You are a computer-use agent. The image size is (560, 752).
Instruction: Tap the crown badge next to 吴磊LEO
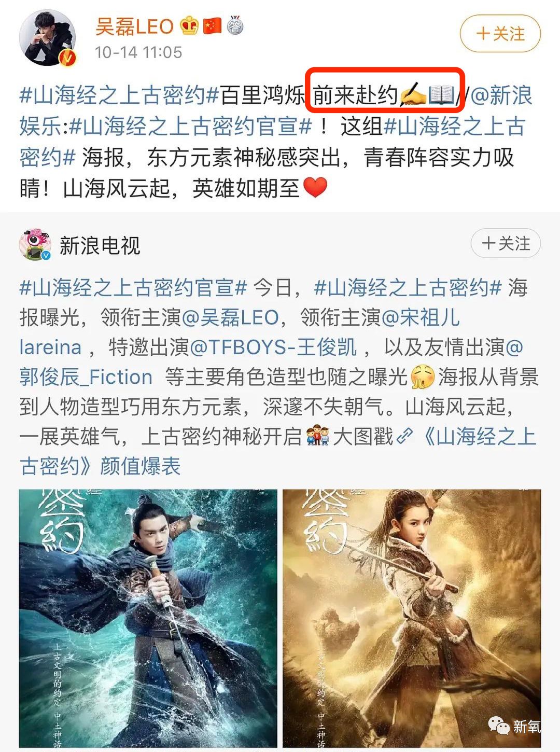pos(190,26)
